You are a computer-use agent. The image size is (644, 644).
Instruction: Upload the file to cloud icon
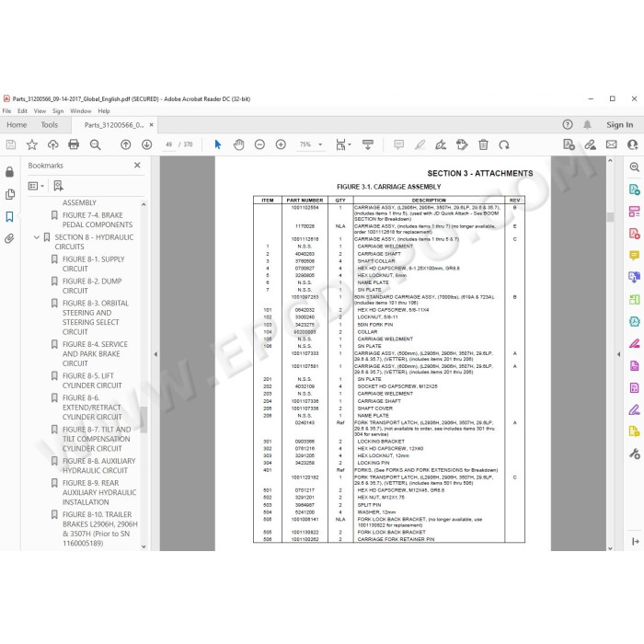(x=53, y=144)
